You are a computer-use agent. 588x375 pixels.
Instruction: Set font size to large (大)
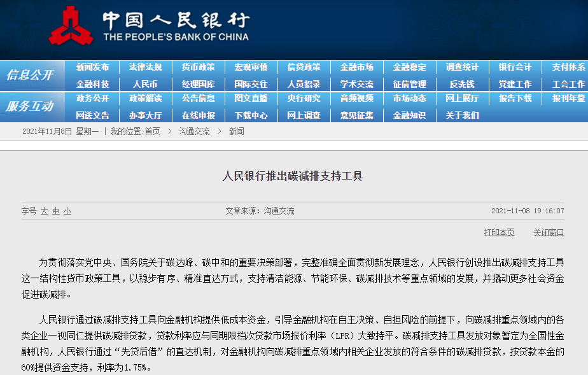45,211
